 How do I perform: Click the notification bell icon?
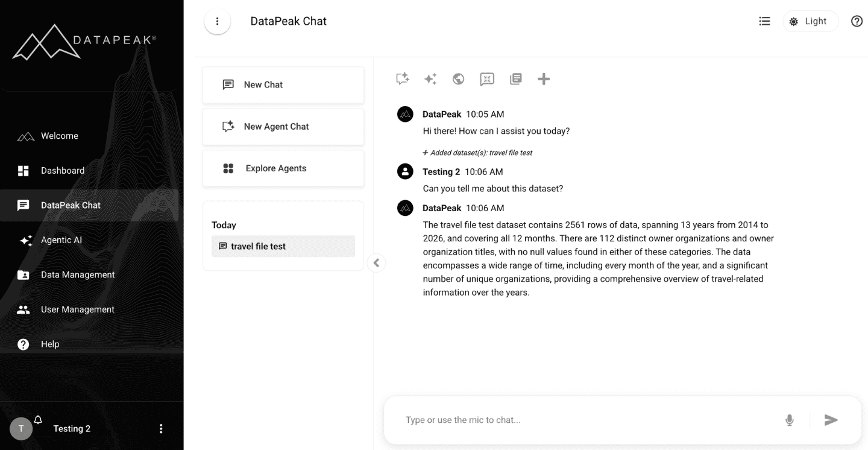38,420
